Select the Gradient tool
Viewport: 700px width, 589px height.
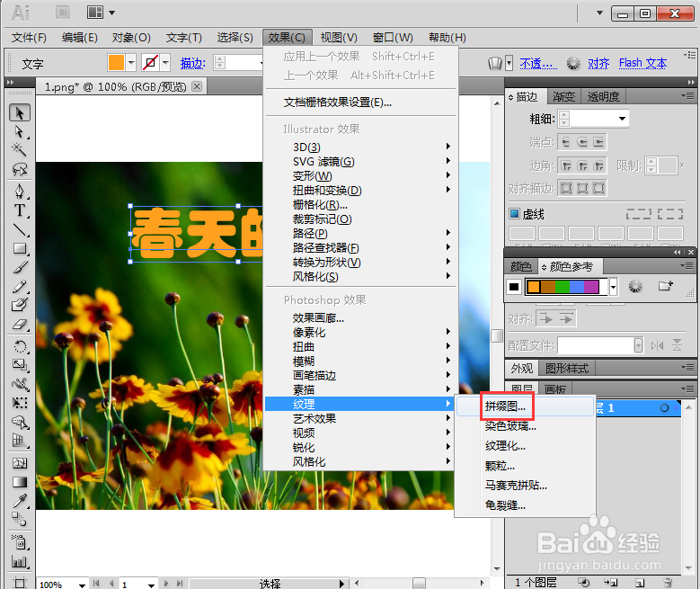pos(19,482)
